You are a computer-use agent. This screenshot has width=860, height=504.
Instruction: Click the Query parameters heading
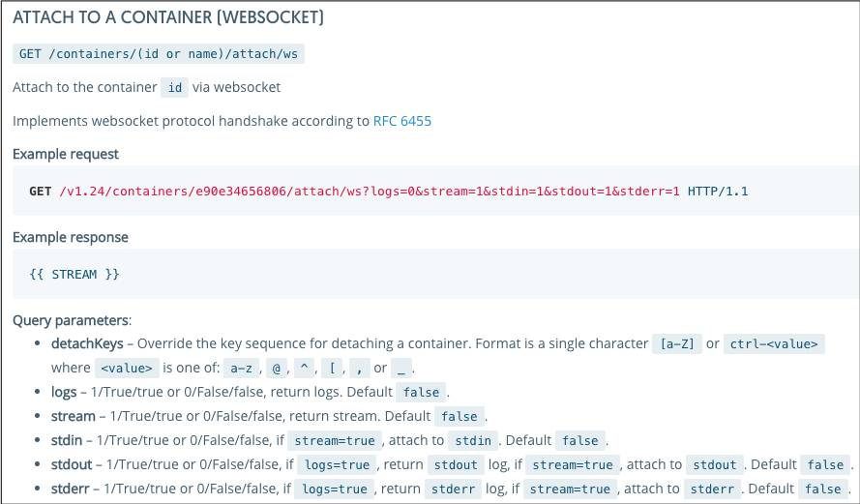click(x=72, y=320)
